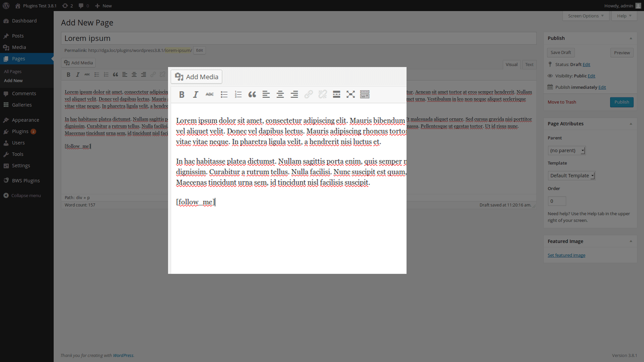Center text using the enlarged toolbar
Screen dimensions: 644x362
[x=280, y=95]
